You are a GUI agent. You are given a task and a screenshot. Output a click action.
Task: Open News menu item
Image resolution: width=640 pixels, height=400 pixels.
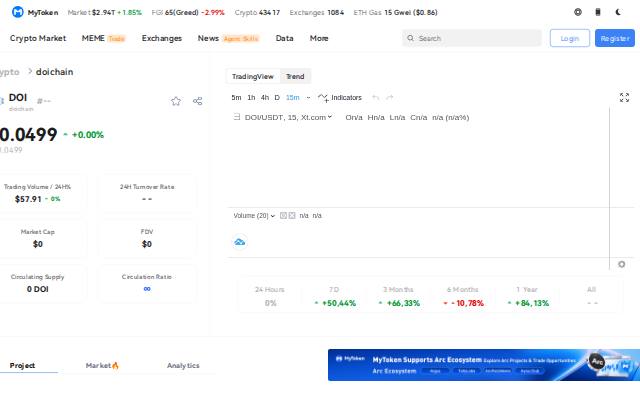[x=208, y=38]
